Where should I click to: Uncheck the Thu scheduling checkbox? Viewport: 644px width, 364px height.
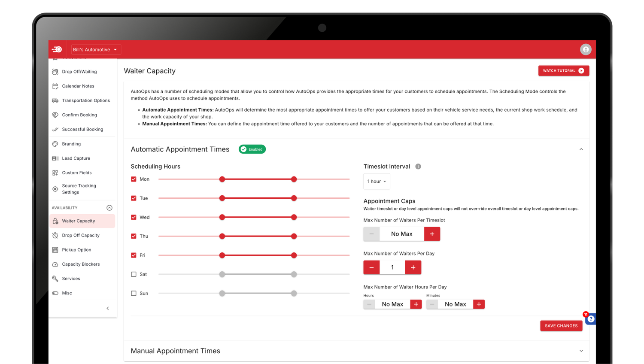(134, 236)
